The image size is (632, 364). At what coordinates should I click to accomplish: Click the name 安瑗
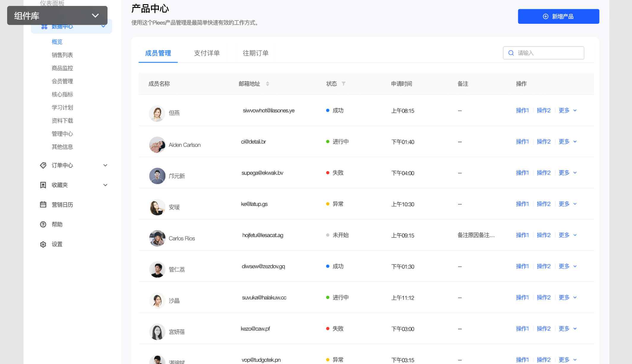[x=174, y=207]
